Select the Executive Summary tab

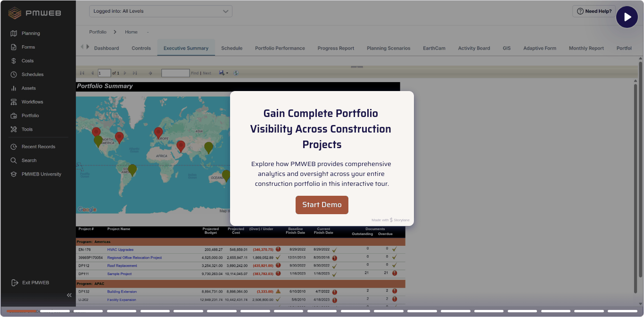click(186, 48)
